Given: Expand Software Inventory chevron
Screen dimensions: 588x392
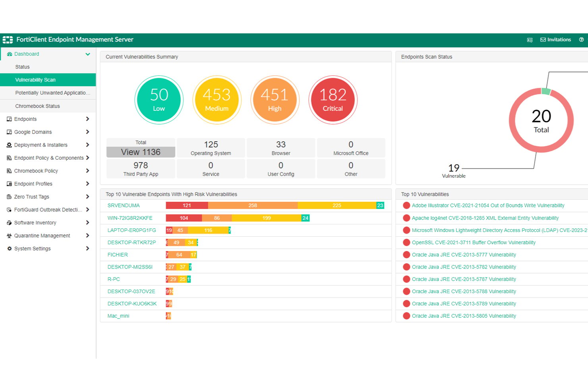Looking at the screenshot, I should pos(87,222).
